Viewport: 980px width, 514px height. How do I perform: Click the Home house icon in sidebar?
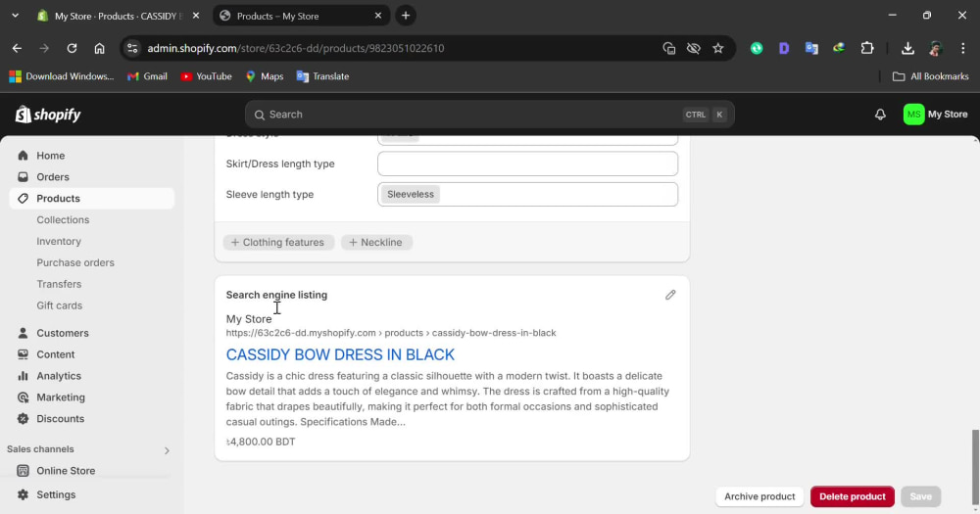click(24, 156)
